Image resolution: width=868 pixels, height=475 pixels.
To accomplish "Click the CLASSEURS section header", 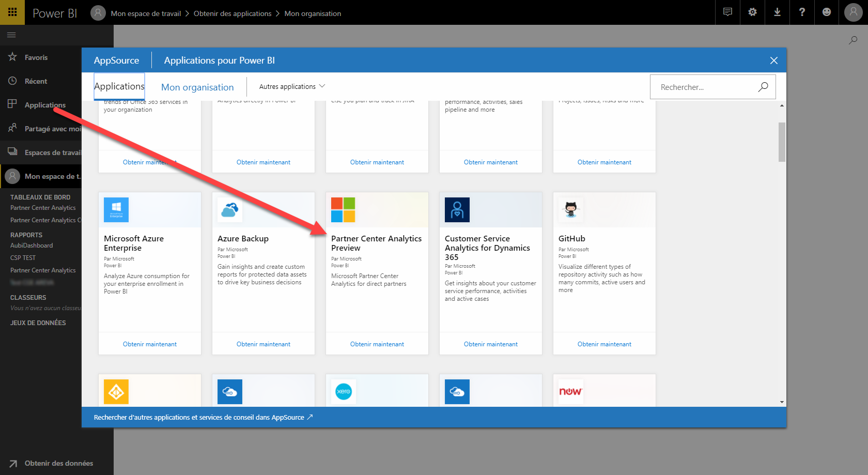I will [28, 298].
